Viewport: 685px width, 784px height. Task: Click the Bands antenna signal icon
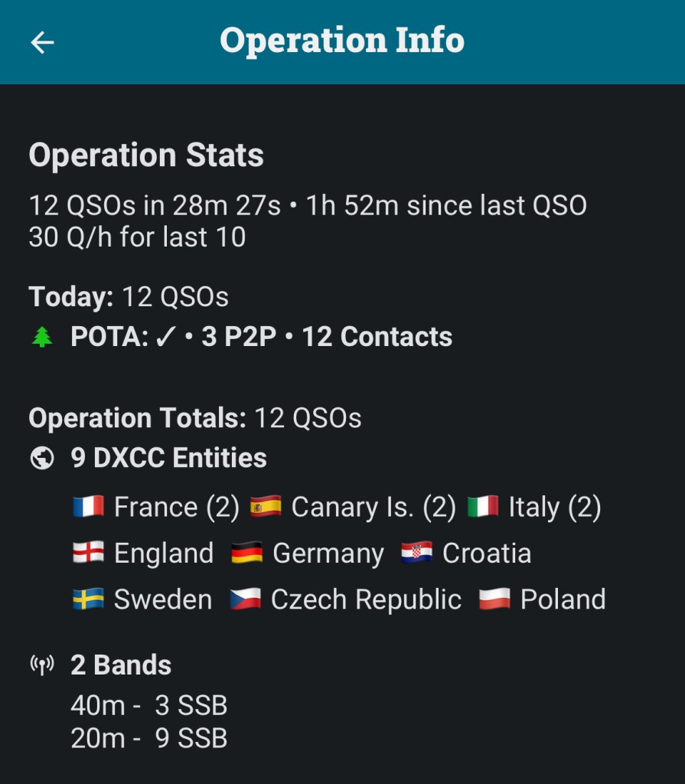coord(42,665)
